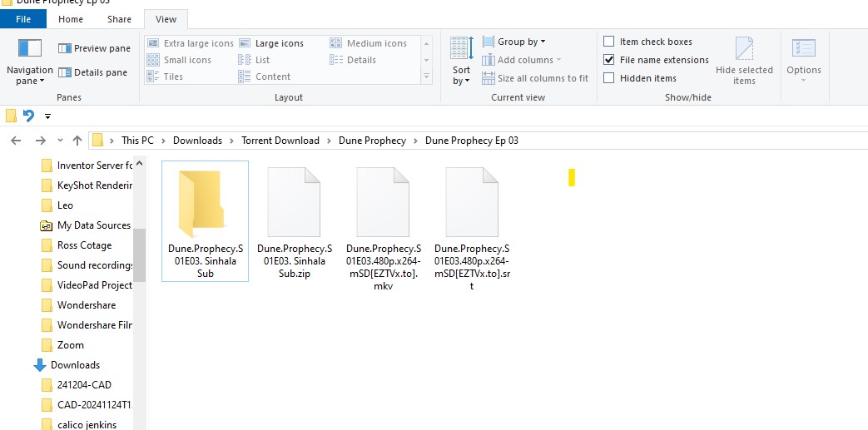Open My Data Sources in tree
This screenshot has height=430, width=868.
point(87,225)
